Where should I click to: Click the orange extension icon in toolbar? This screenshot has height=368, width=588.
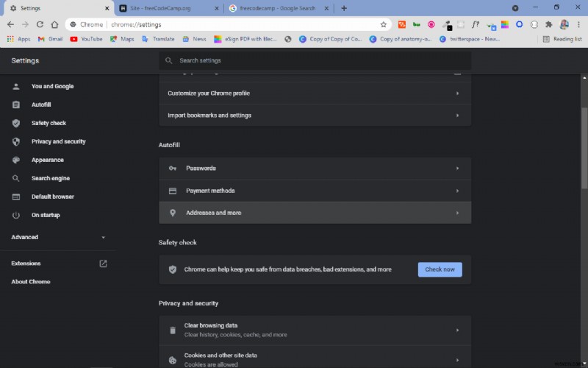[402, 24]
